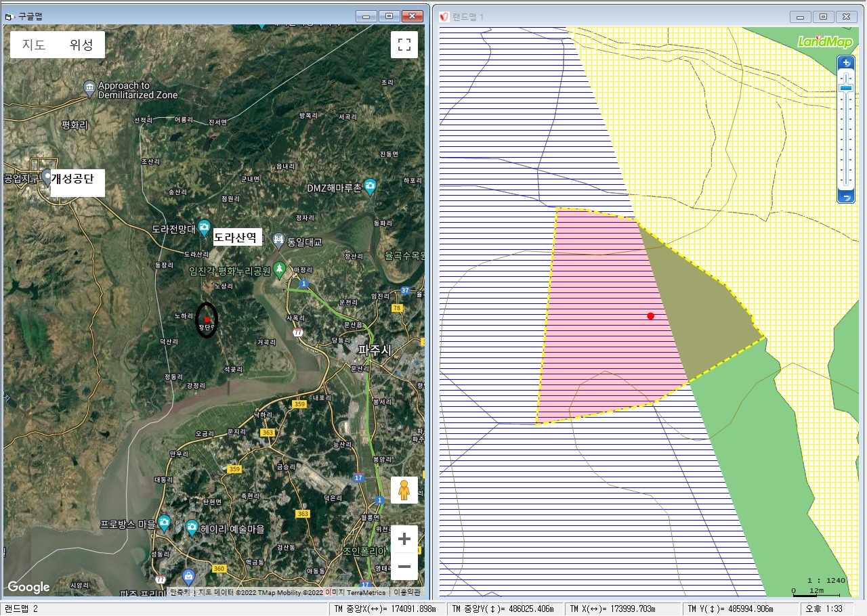Click the 개성공단 location pin

tap(47, 177)
